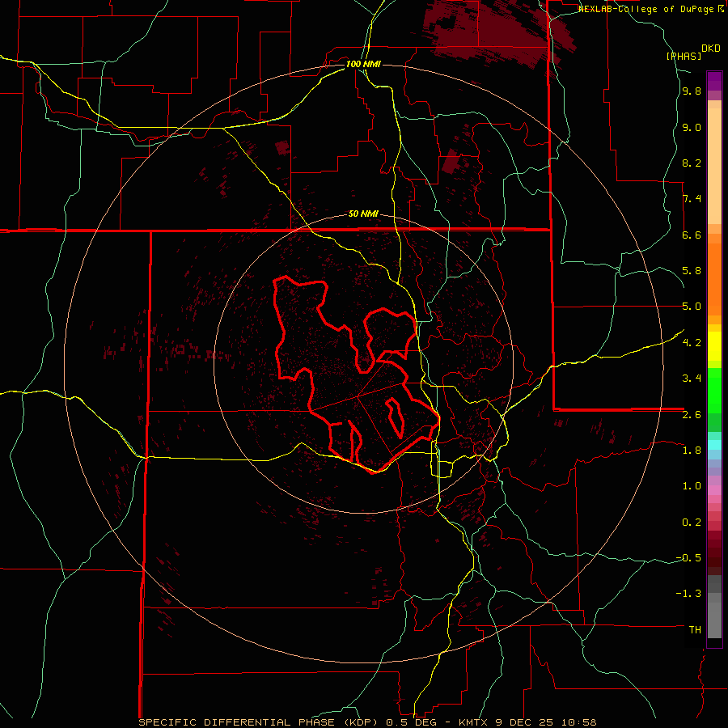Click the purple segment at the top of the color bar
This screenshot has width=728, height=728.
(x=714, y=81)
